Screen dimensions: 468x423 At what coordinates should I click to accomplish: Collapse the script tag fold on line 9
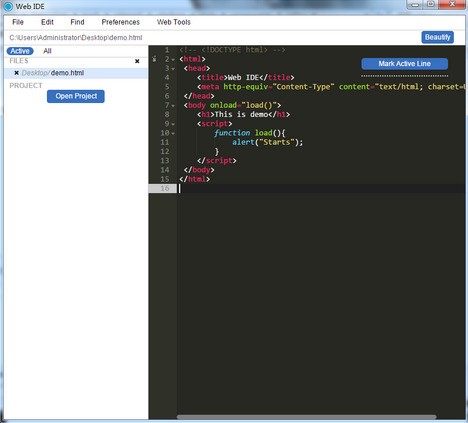coord(173,124)
